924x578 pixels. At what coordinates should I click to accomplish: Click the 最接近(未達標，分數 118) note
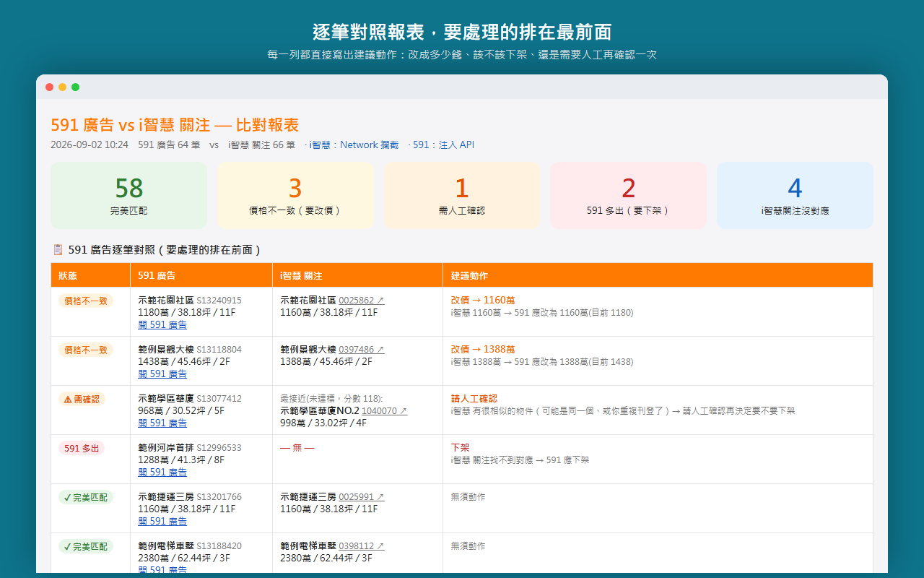[331, 398]
